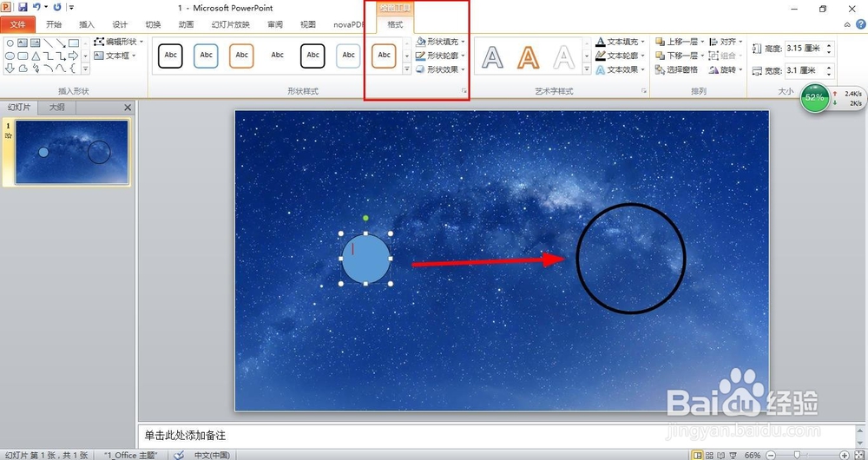Click zoom out minus button
The height and width of the screenshot is (460, 868).
(x=771, y=455)
